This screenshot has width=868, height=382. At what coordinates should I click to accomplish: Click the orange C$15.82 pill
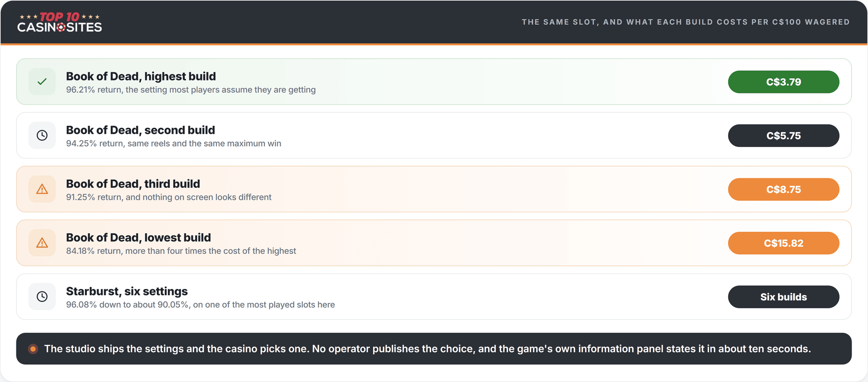784,243
